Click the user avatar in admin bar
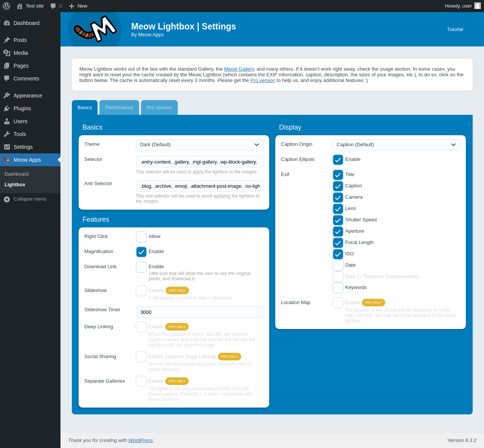Screen dimensions: 484x448 pyautogui.click(x=478, y=6)
